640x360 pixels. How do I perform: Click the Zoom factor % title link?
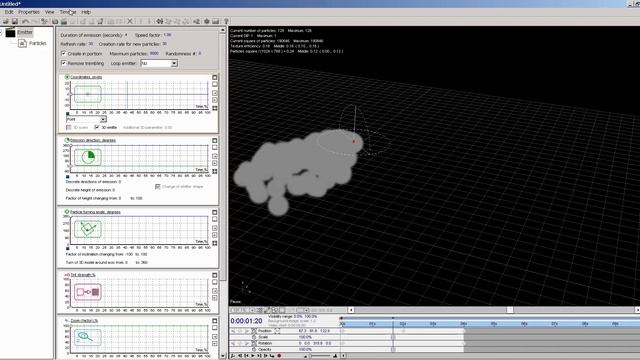84,320
